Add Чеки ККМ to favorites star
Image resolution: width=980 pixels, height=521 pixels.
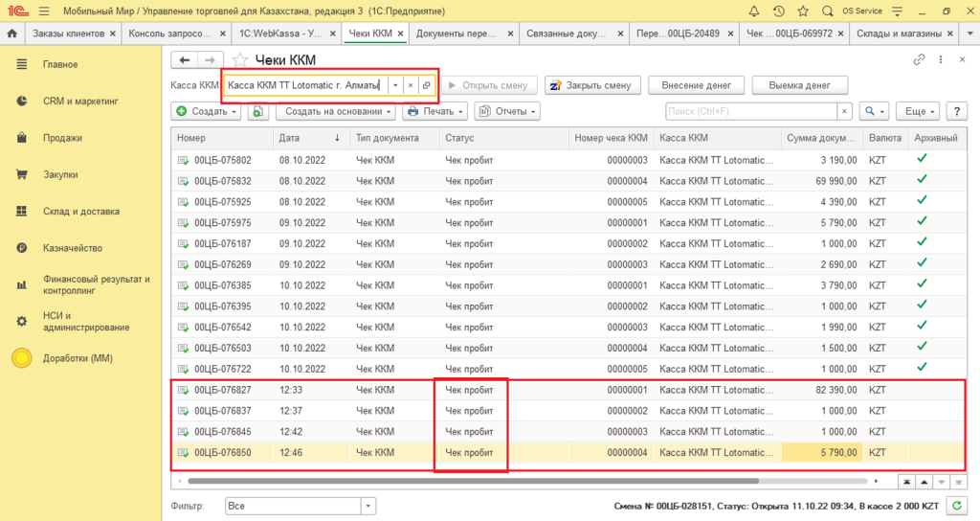tap(239, 60)
